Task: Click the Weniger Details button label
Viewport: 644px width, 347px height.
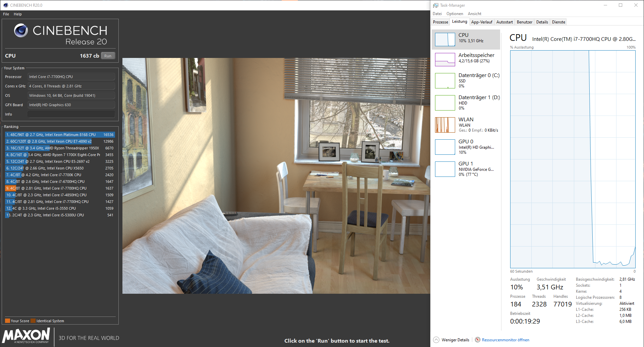Action: tap(455, 340)
